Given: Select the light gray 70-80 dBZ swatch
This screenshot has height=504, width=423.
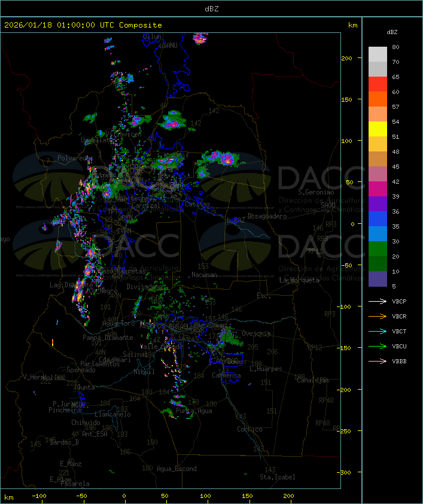Looking at the screenshot, I should pyautogui.click(x=378, y=54).
